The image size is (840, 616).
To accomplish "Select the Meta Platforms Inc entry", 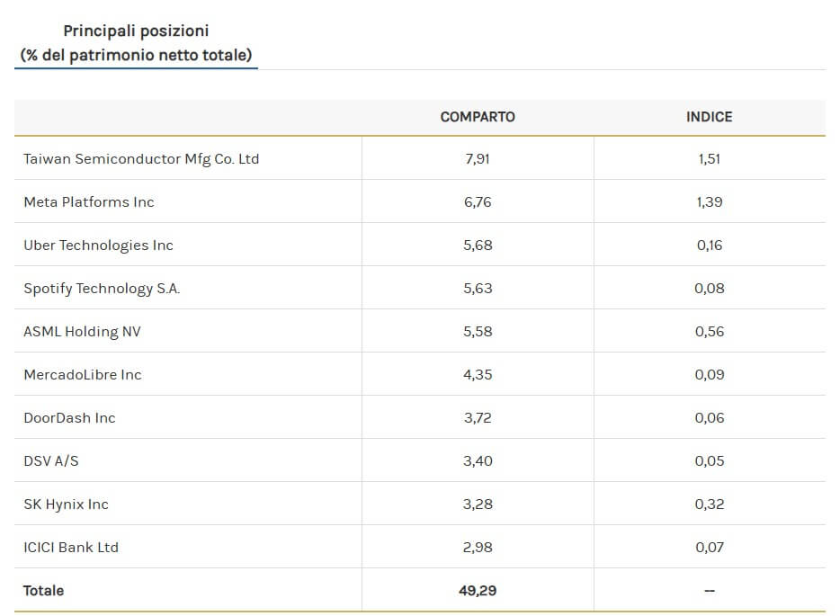I will pos(88,201).
